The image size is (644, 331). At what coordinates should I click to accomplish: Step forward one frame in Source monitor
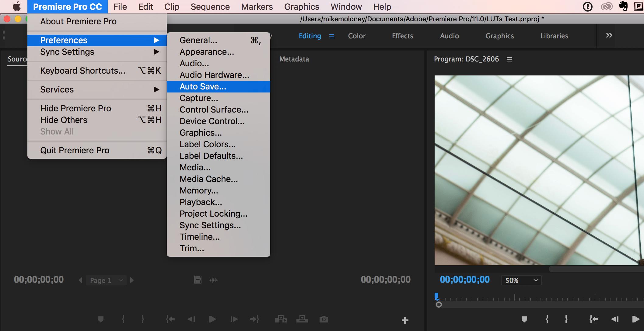234,319
